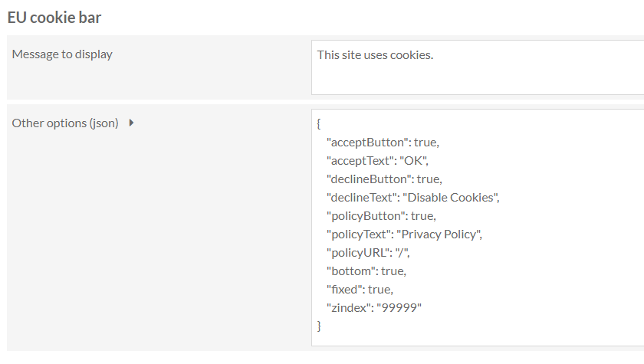Click the closing curly brace in the JSON field
This screenshot has width=644, height=364.
[319, 326]
